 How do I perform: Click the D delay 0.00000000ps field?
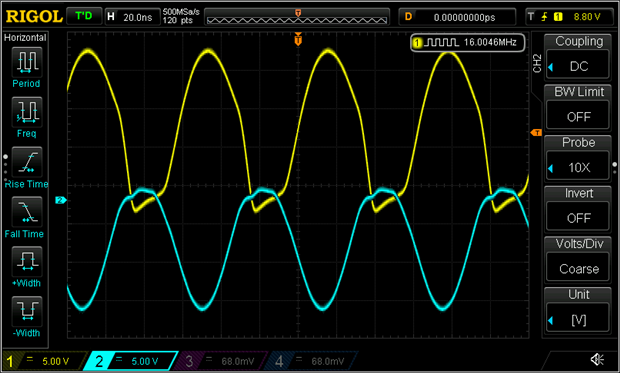[457, 17]
